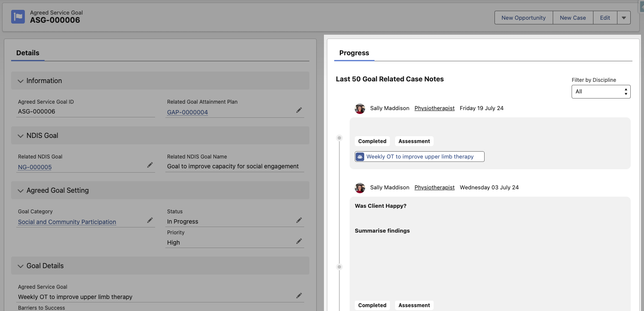Click the Assessment badge on the July 19 note

point(414,141)
